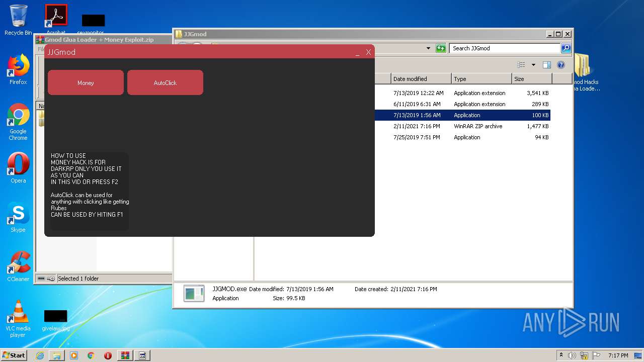Open the Gmod Hacks folder on desktop
The image size is (644, 362).
pos(584,73)
